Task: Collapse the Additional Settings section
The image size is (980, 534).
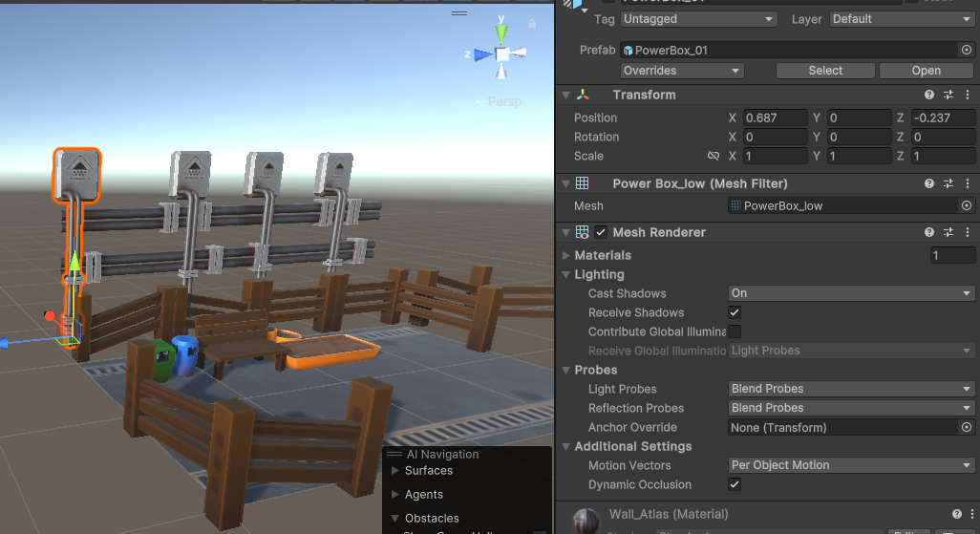Action: tap(565, 446)
